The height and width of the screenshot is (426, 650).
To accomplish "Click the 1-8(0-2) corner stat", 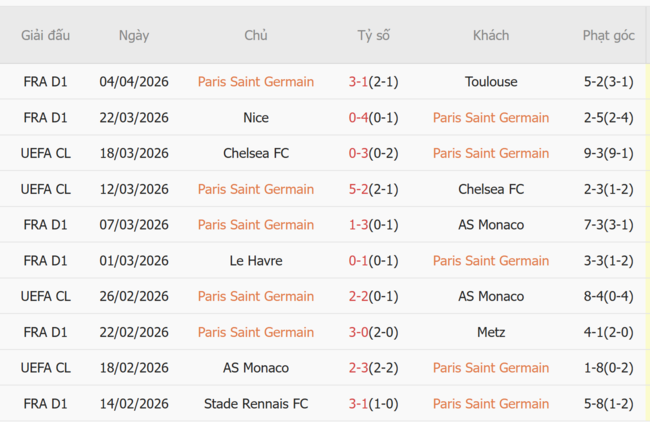I will pyautogui.click(x=608, y=368).
